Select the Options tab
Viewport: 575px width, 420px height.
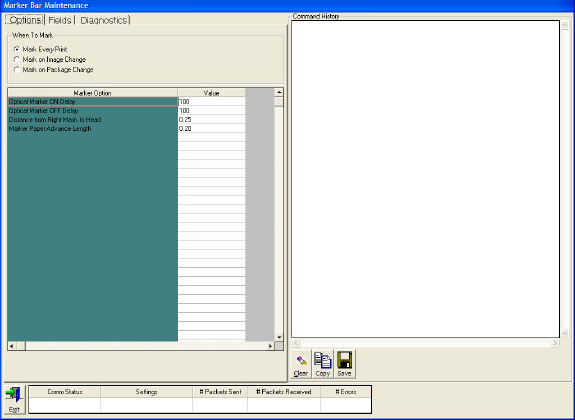point(25,20)
